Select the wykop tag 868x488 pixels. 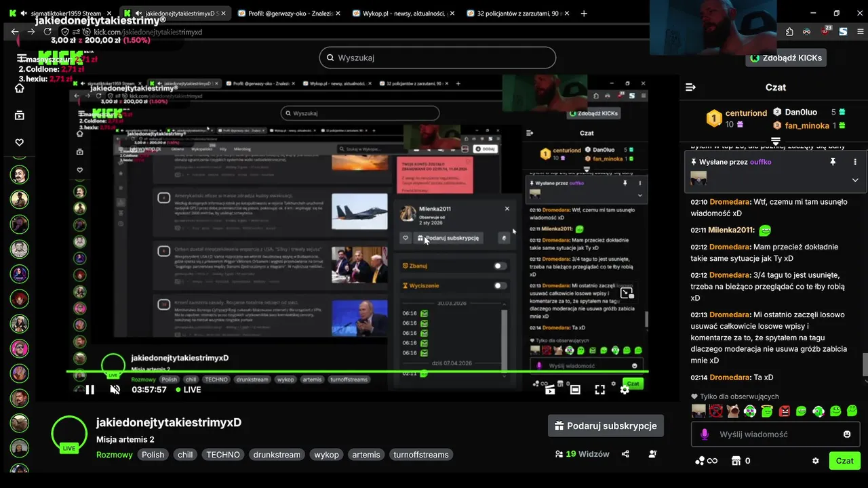tap(326, 455)
